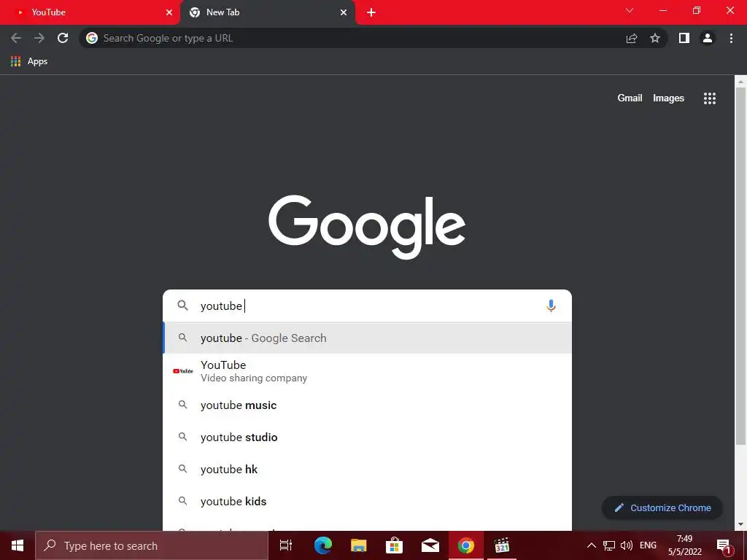
Task: Click the Customize Chrome button
Action: [662, 507]
